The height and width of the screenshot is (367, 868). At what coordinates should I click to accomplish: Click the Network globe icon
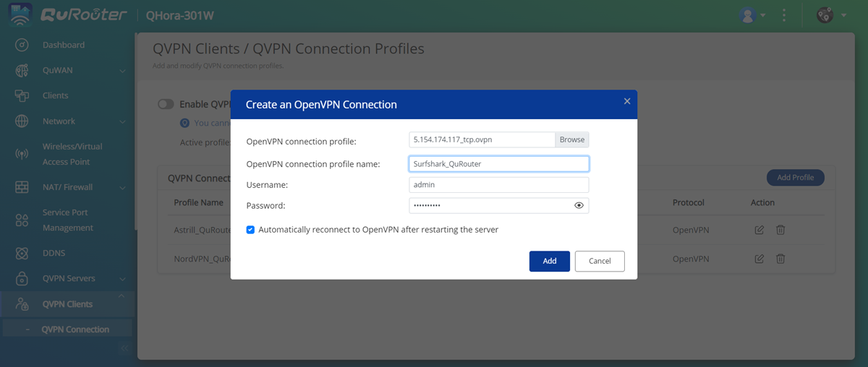coord(22,121)
